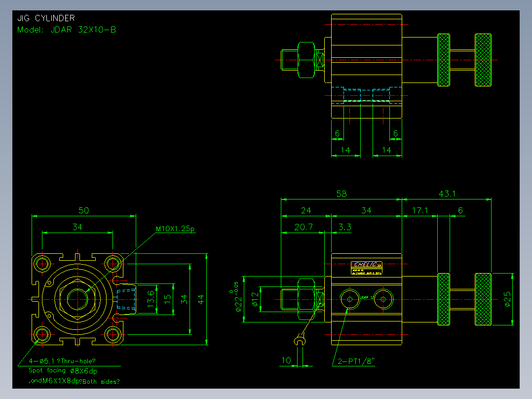Click the '44' height dimension

pos(200,299)
